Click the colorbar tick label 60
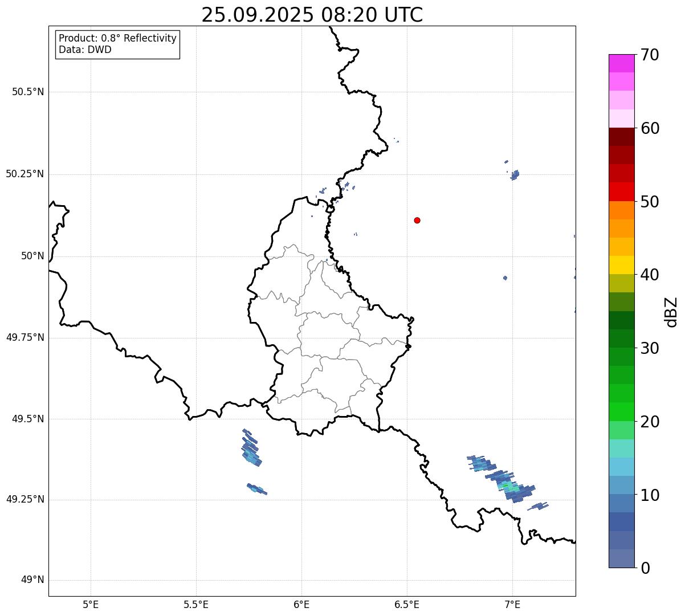 coord(650,128)
